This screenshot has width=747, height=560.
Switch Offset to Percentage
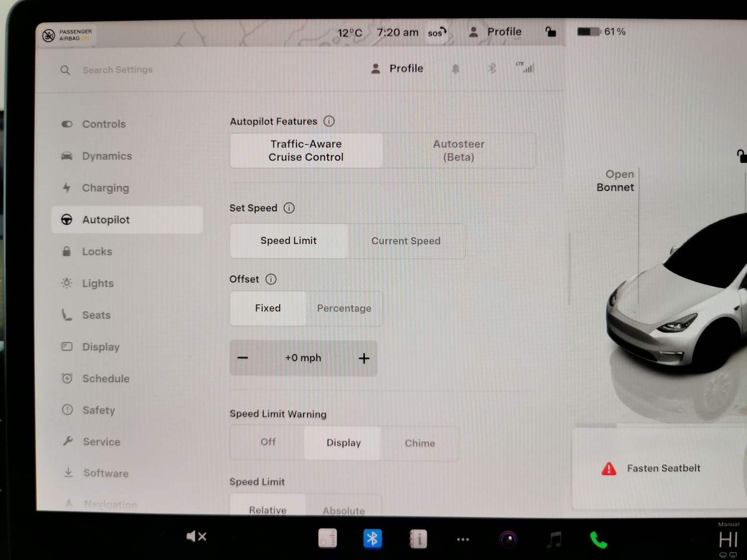click(344, 309)
